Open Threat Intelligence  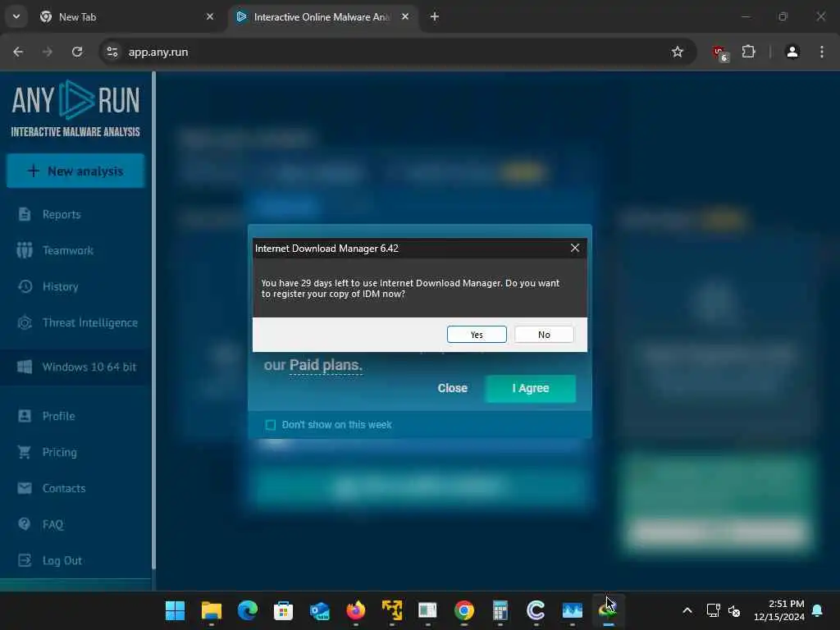coord(90,322)
